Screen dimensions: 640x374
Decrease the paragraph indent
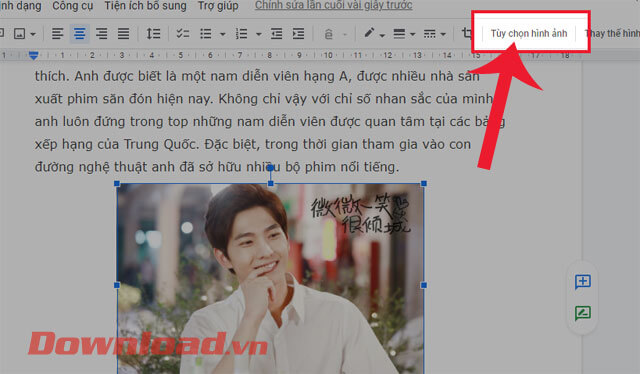pos(276,33)
